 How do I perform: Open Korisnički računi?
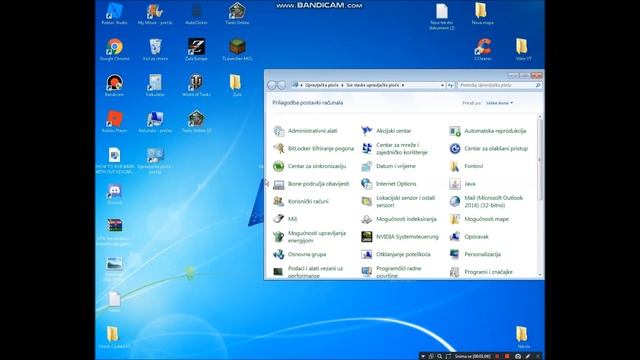click(301, 201)
